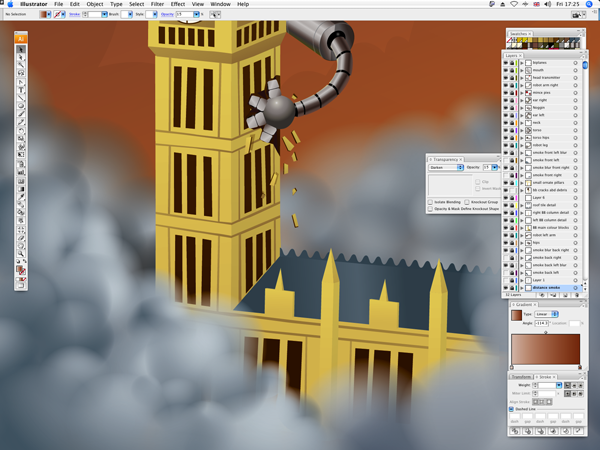Select the Direct Selection tool
The height and width of the screenshot is (450, 600).
(x=21, y=57)
